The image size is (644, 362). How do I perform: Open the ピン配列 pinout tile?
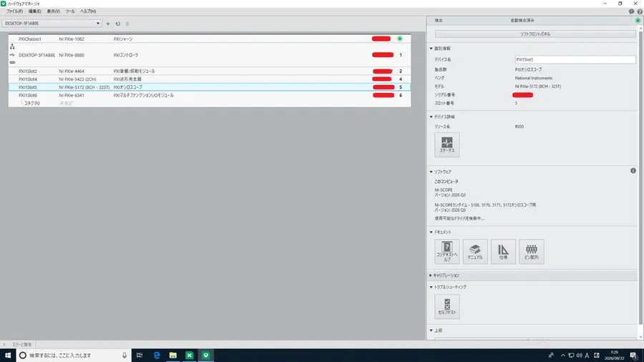pos(532,252)
